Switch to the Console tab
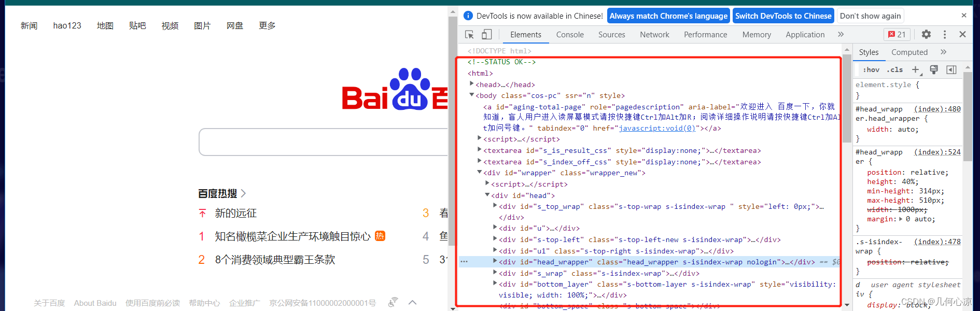980x311 pixels. tap(570, 35)
